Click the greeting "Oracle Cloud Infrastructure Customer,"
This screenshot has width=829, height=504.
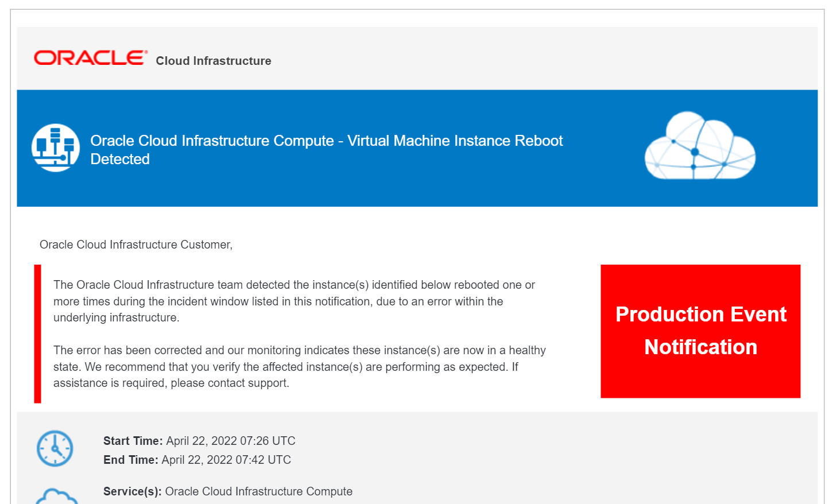136,245
